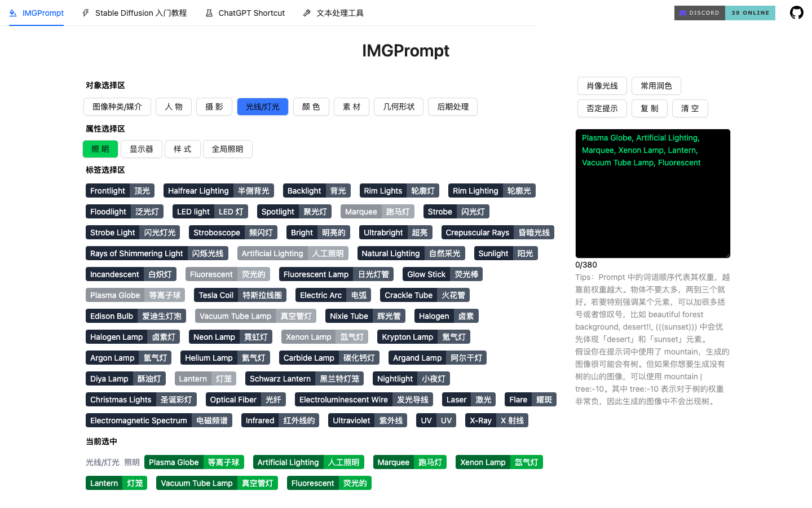
Task: Deselect the grayed Marquee tag in tag list
Action: pos(377,212)
